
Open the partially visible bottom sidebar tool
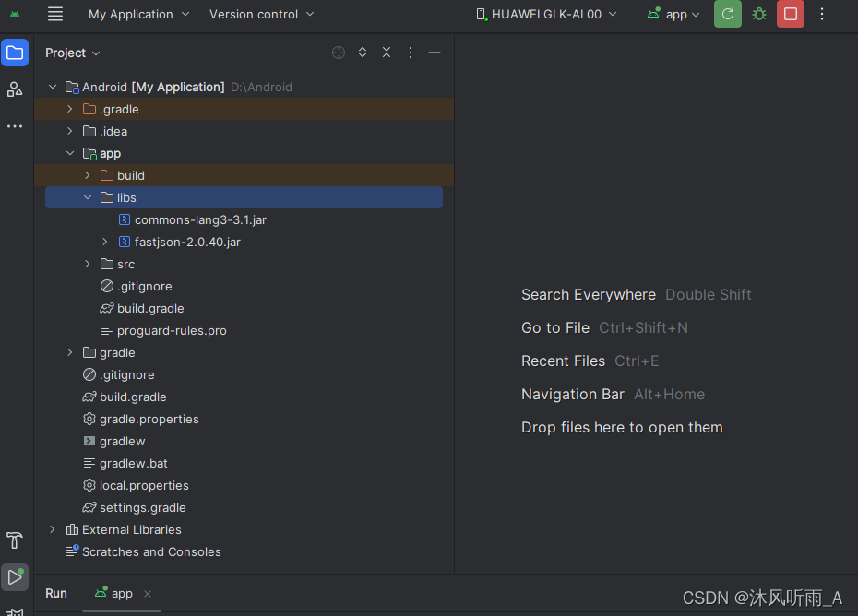15,611
